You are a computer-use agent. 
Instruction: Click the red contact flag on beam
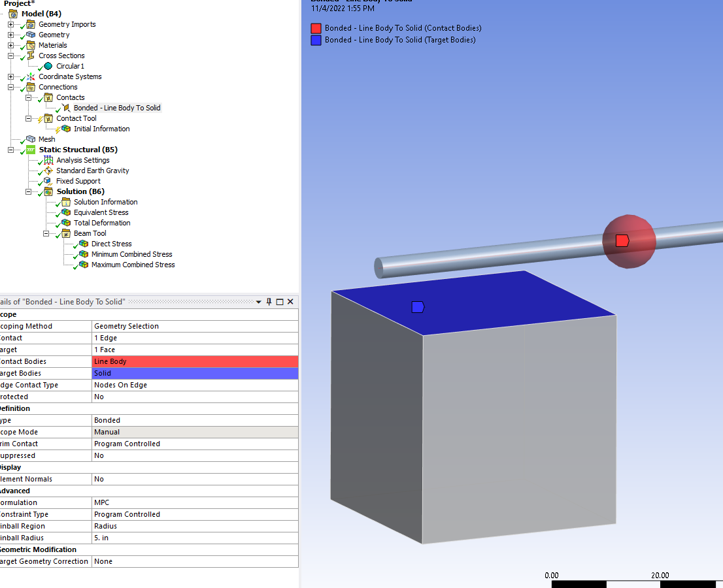(622, 240)
